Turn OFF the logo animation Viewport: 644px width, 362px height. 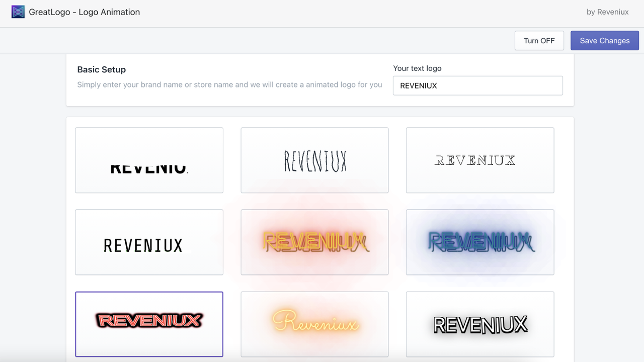(x=539, y=41)
